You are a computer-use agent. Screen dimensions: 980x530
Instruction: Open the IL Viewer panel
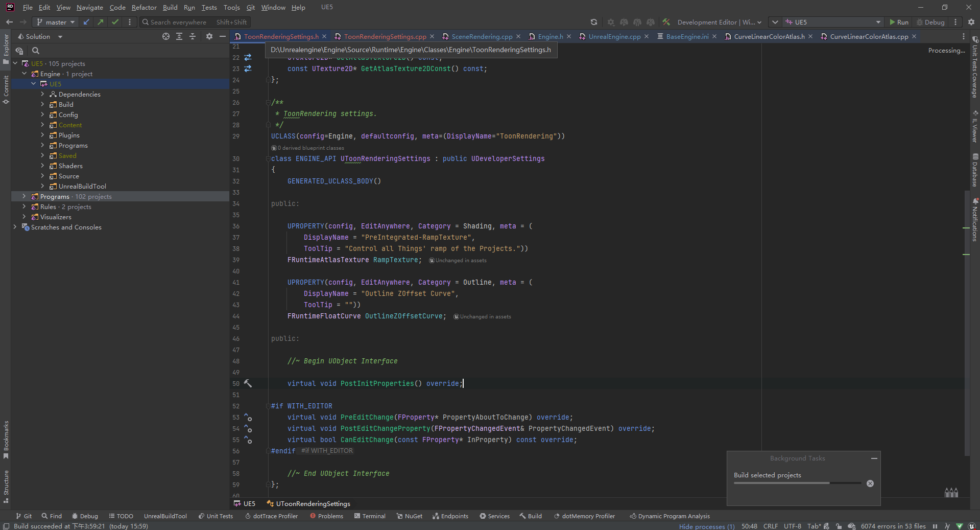pos(974,128)
